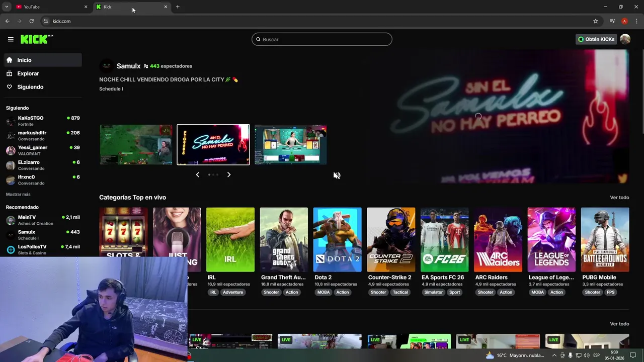Open the hamburger sidebar menu

(x=11, y=39)
